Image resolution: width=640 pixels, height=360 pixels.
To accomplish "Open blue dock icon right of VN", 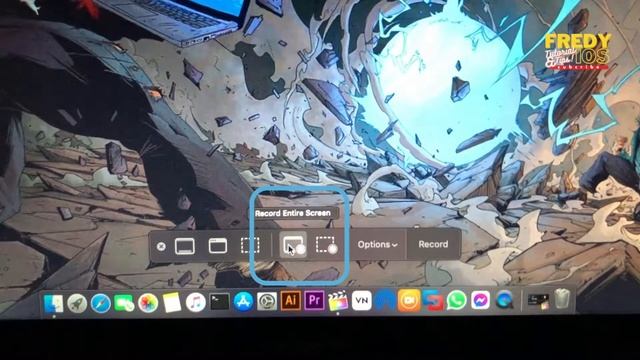I will click(x=385, y=301).
